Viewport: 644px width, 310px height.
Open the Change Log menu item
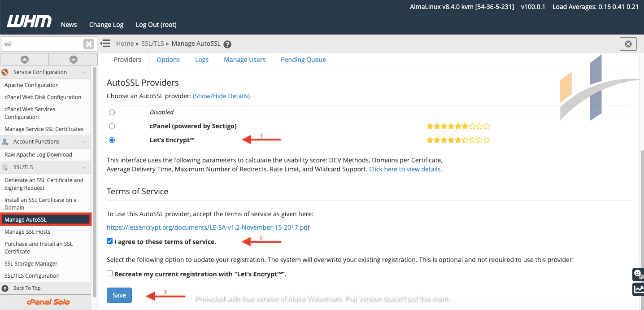tap(106, 25)
